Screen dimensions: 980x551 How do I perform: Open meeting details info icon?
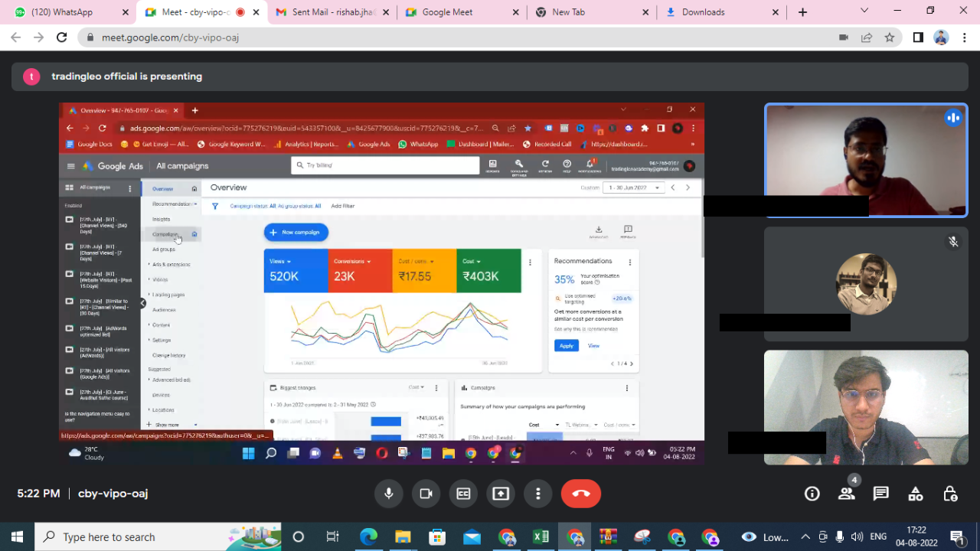[x=812, y=494]
